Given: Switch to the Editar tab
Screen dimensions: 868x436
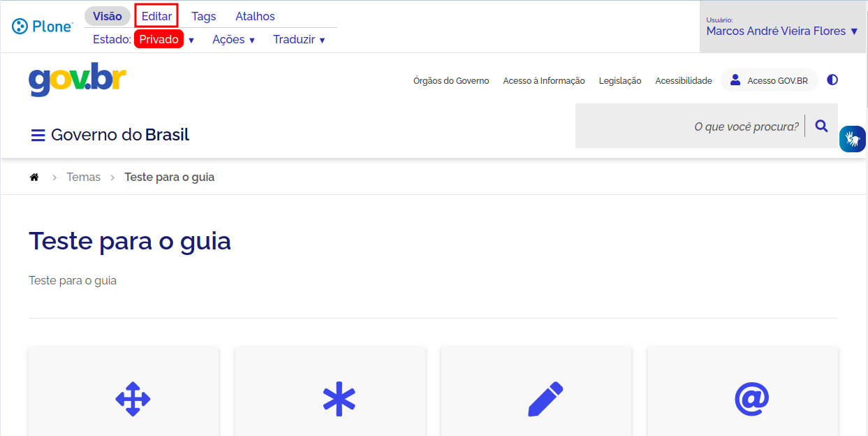Looking at the screenshot, I should [156, 15].
